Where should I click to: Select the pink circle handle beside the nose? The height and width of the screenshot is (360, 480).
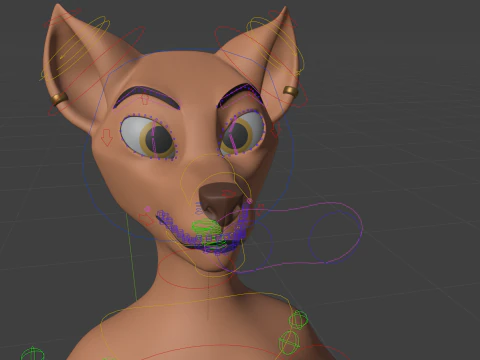coord(250,201)
